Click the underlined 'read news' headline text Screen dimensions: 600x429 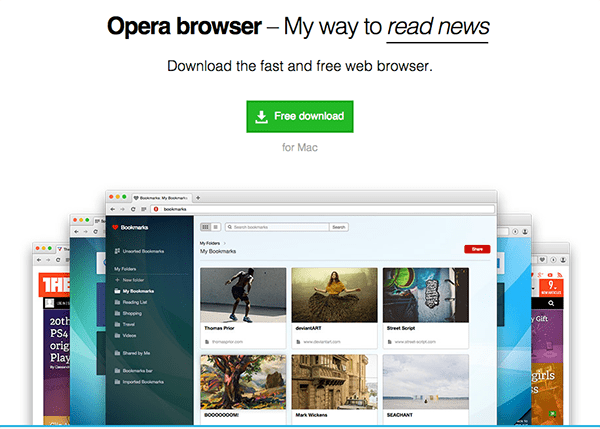tap(438, 27)
